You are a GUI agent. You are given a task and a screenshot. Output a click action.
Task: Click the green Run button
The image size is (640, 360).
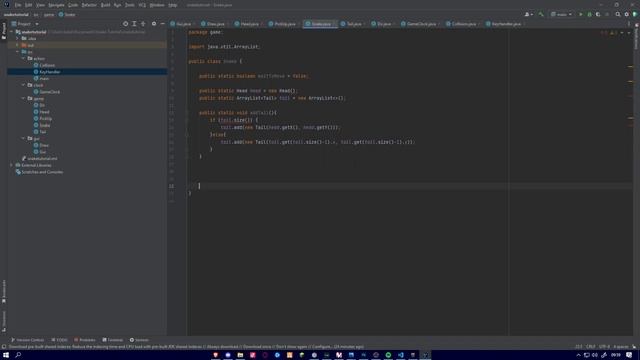[581, 14]
